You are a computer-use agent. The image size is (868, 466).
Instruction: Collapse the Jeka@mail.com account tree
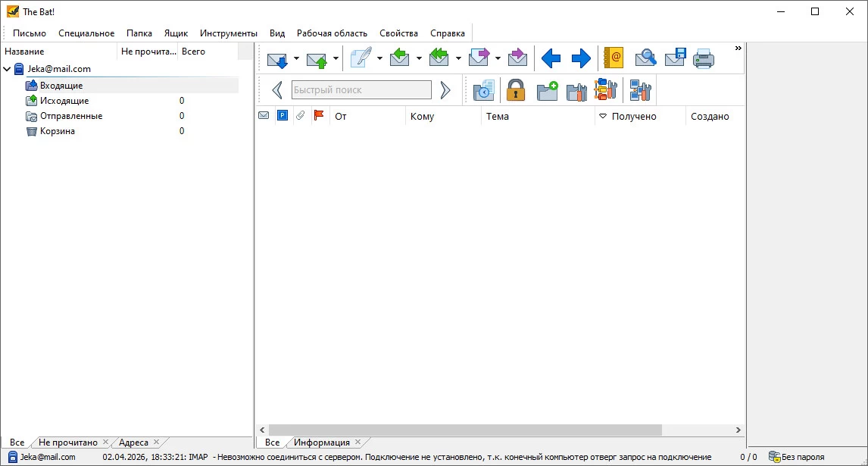tap(8, 69)
